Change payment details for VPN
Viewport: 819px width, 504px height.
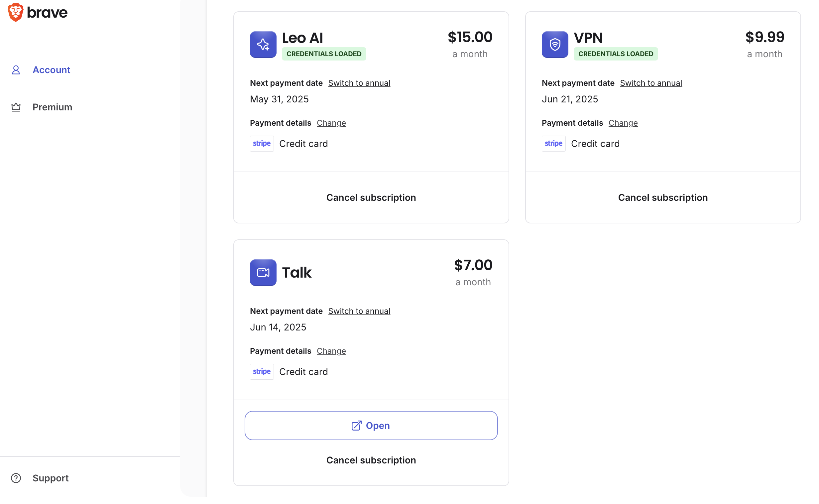(x=623, y=123)
